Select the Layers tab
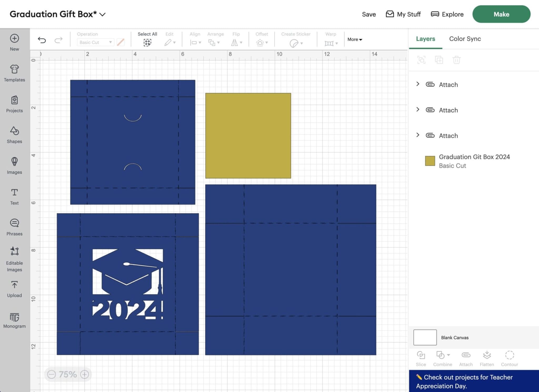This screenshot has height=392, width=539. pyautogui.click(x=425, y=39)
